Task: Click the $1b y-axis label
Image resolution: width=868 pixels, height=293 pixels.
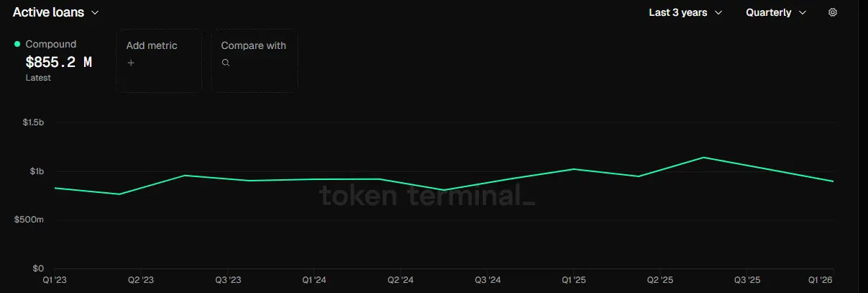Action: tap(37, 171)
